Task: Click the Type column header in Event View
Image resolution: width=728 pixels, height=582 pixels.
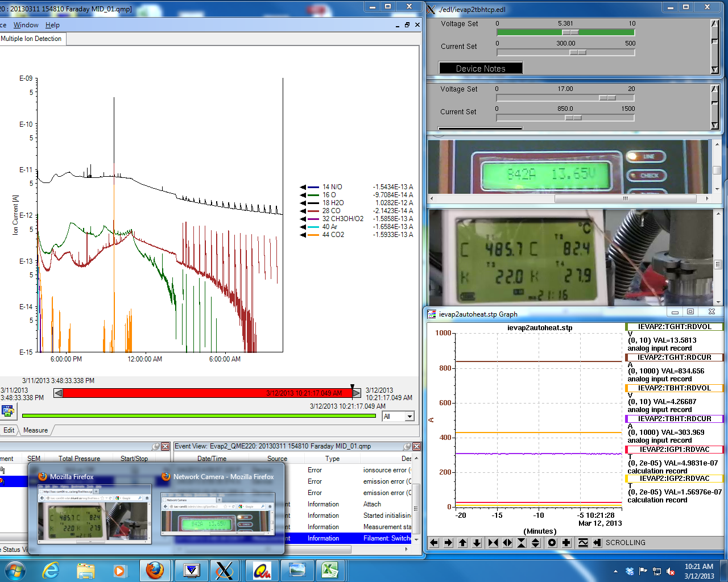Action: (332, 459)
